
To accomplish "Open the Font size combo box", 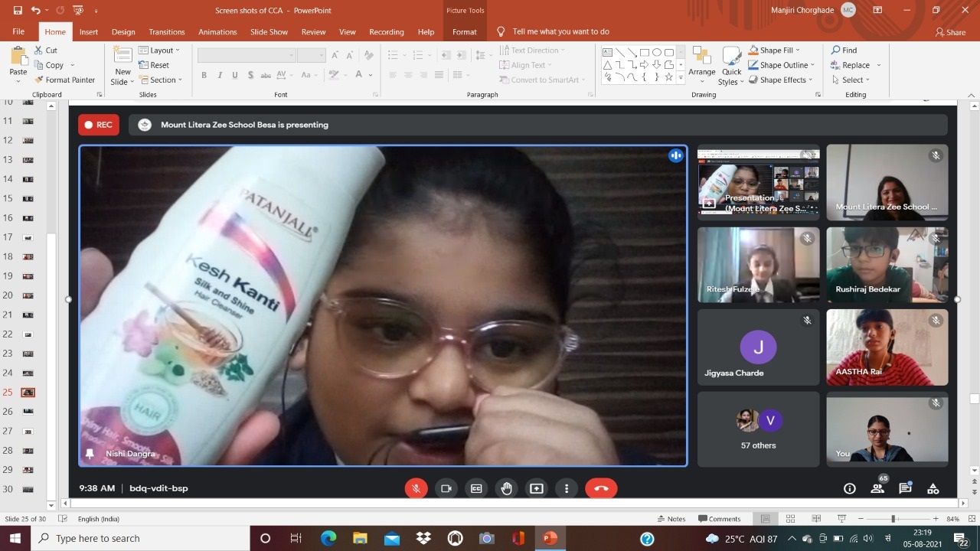I will (x=312, y=55).
